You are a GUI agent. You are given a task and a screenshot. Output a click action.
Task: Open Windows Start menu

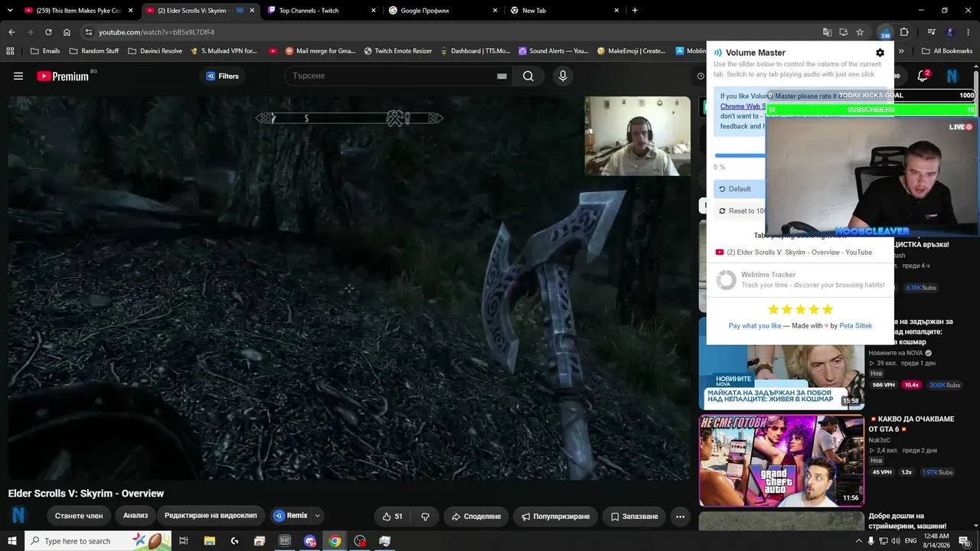pyautogui.click(x=11, y=541)
